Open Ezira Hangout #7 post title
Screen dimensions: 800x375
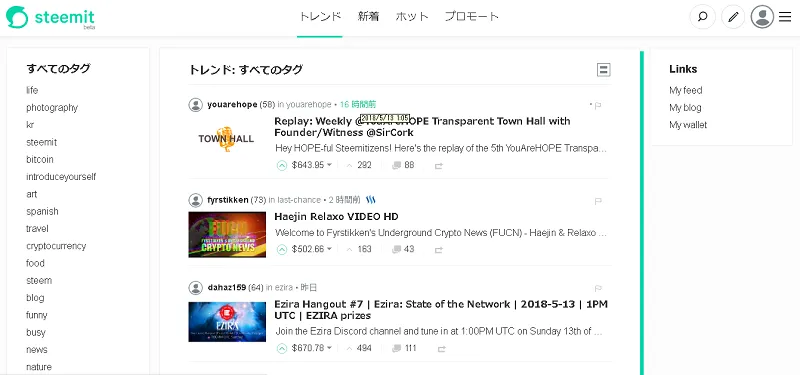click(441, 310)
